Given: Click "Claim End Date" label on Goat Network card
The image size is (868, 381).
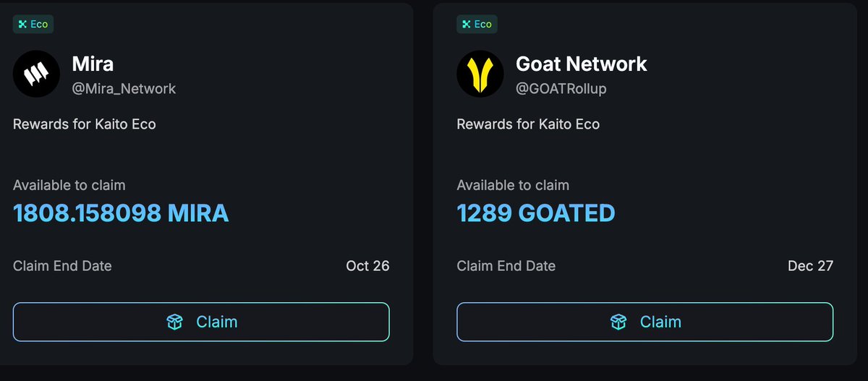Looking at the screenshot, I should point(506,266).
